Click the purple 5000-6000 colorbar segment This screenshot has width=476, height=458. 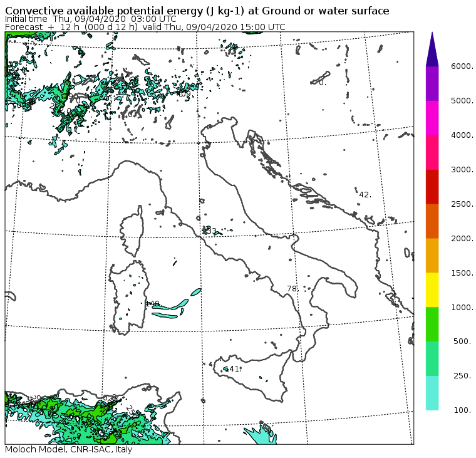432,83
